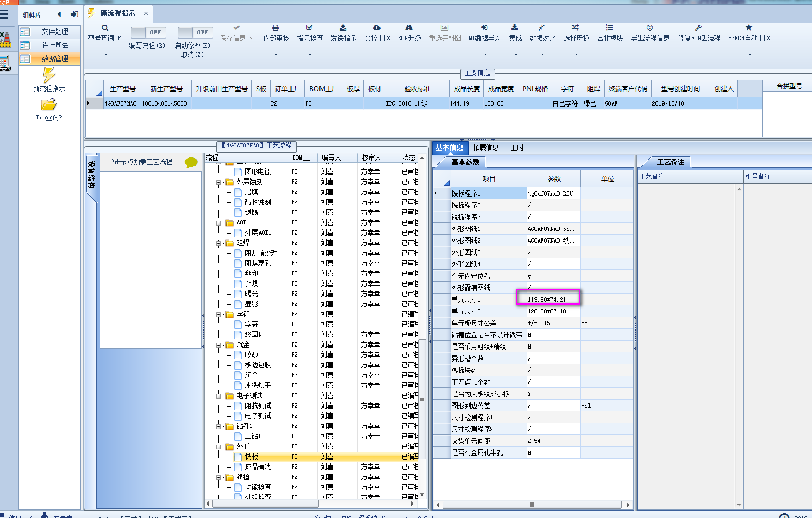Click the 铣板程序1 parameter value field

[553, 193]
